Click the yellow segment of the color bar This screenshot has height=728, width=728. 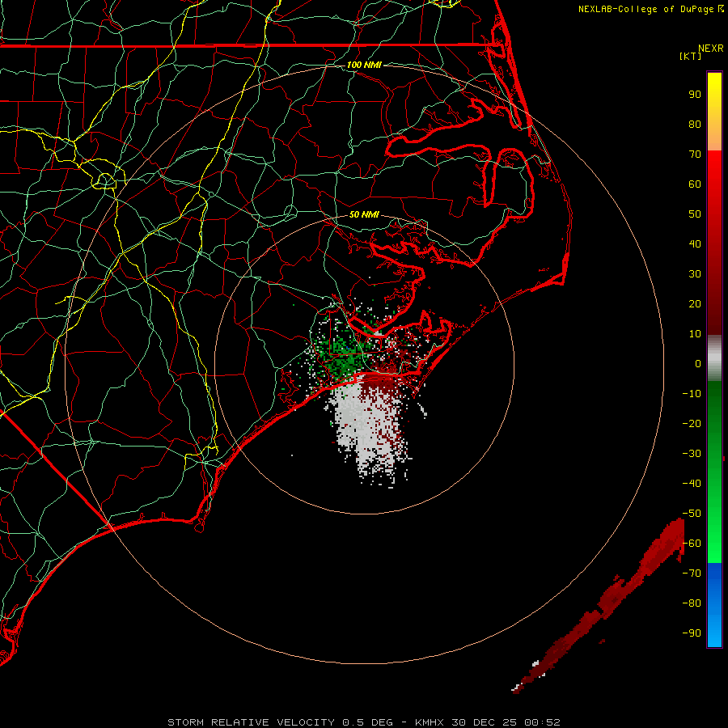click(714, 112)
